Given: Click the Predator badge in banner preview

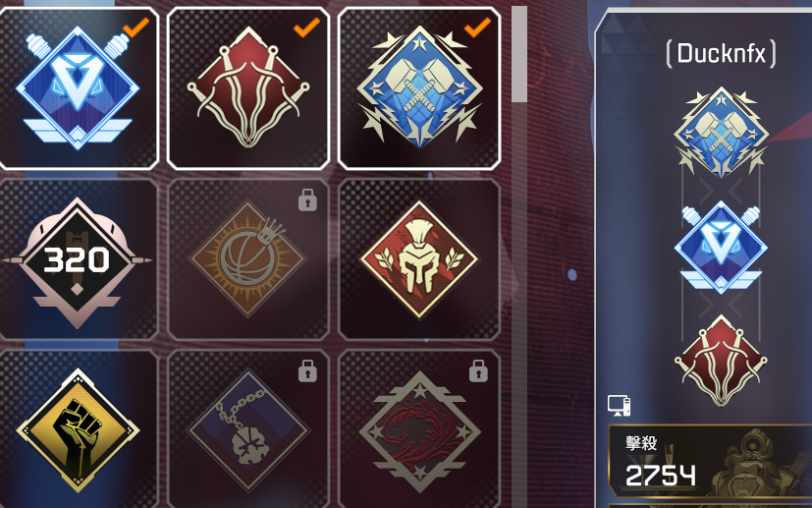Looking at the screenshot, I should point(721,248).
